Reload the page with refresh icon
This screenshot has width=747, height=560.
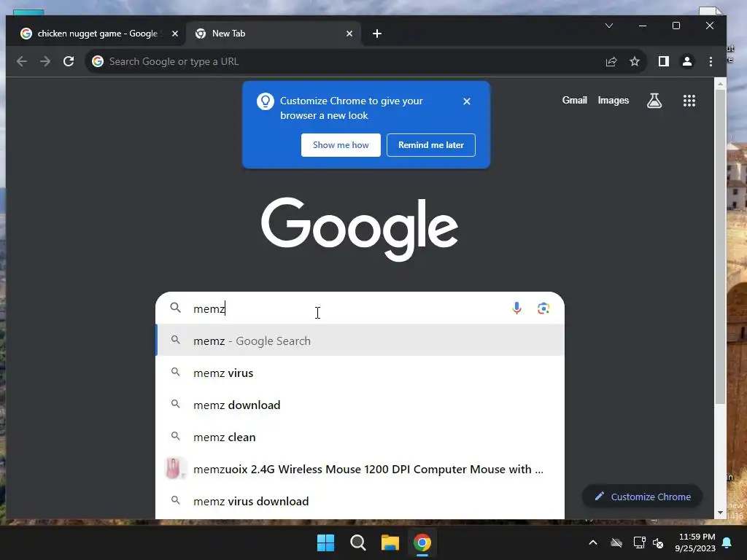pyautogui.click(x=69, y=61)
